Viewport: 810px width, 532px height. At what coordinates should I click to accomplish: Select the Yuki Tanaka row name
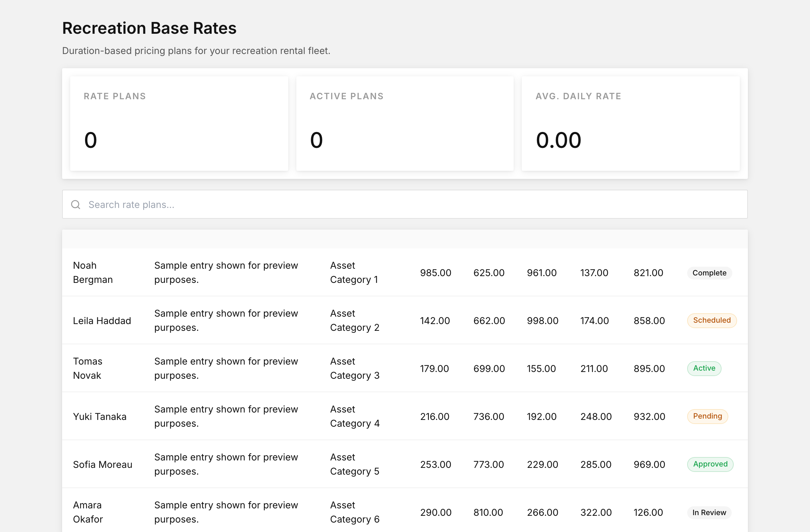99,417
